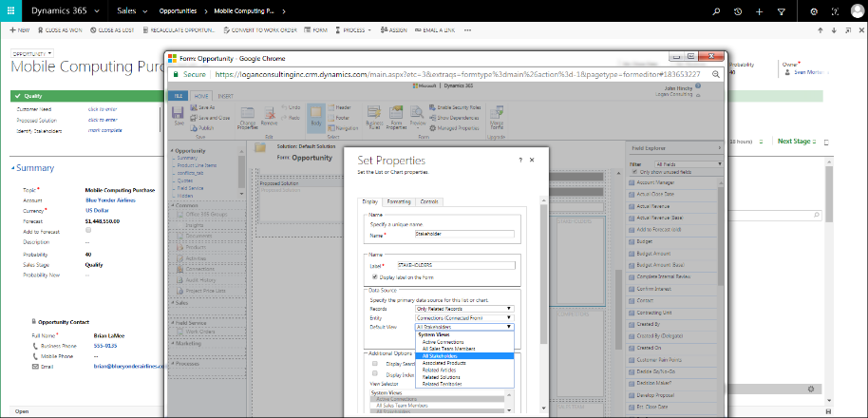Screen dimensions: 868x418
Task: Click CLOSE AS WON command
Action: point(60,29)
